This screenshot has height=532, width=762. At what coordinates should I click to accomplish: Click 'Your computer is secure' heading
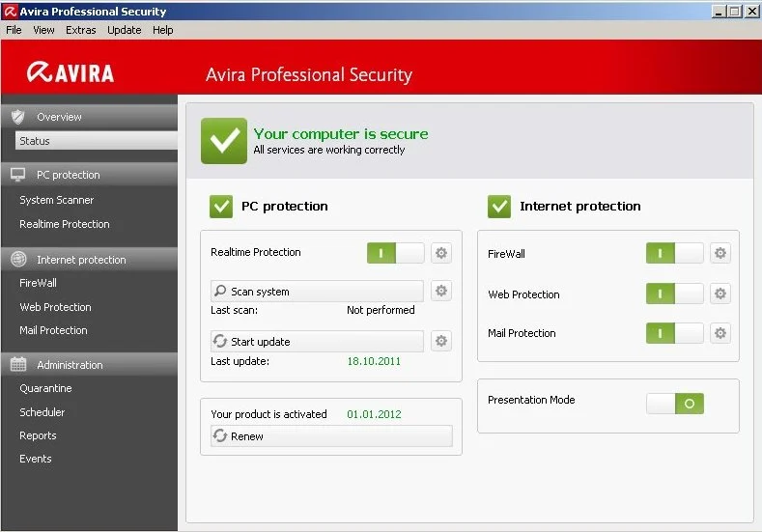point(341,133)
